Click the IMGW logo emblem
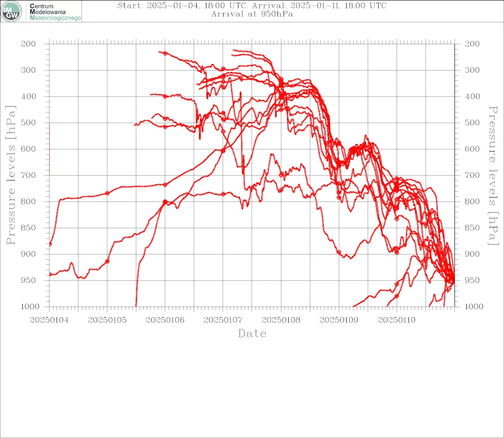Image resolution: width=504 pixels, height=438 pixels. (x=11, y=11)
